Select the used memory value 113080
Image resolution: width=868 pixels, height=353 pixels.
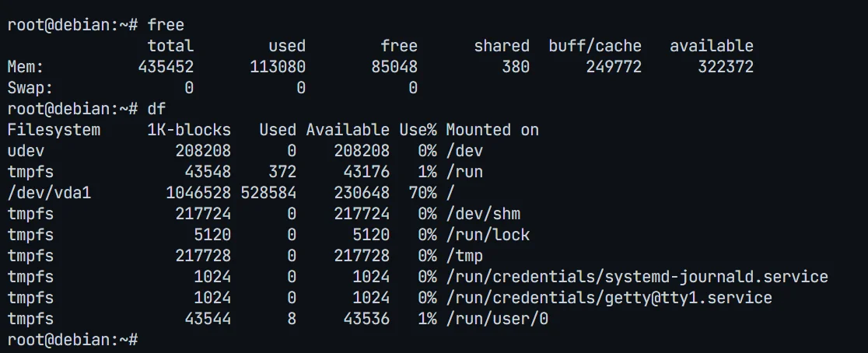click(x=278, y=67)
